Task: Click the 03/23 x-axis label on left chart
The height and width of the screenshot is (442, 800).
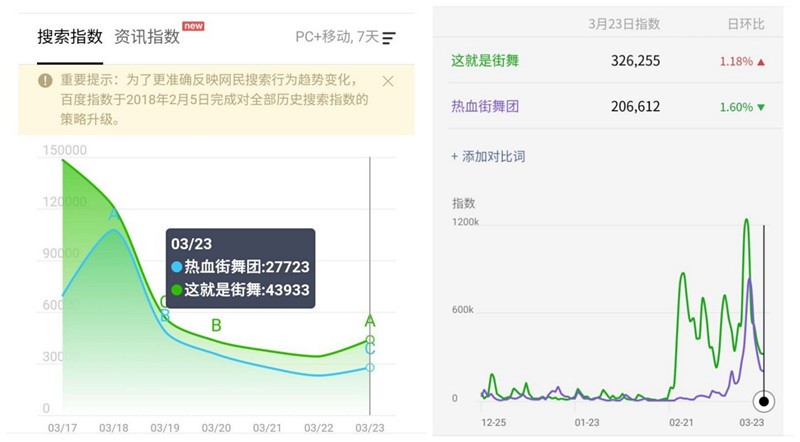Action: tap(370, 428)
